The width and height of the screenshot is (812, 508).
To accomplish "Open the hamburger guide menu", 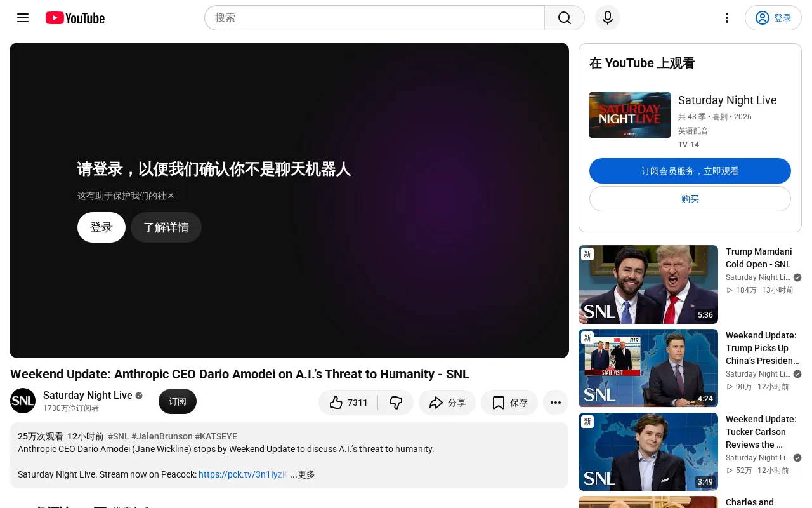I will tap(23, 18).
